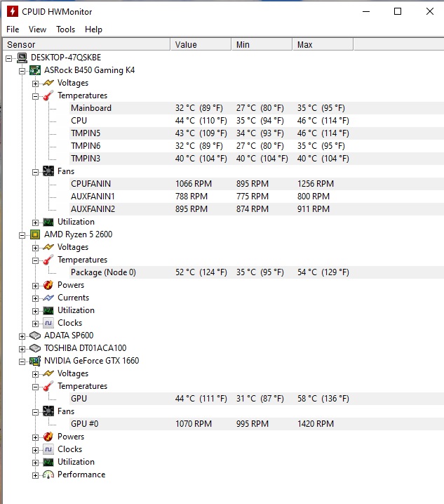Image resolution: width=444 pixels, height=504 pixels.
Task: Click the AMD Ryzen 5 2600 processor icon
Action: click(x=35, y=234)
